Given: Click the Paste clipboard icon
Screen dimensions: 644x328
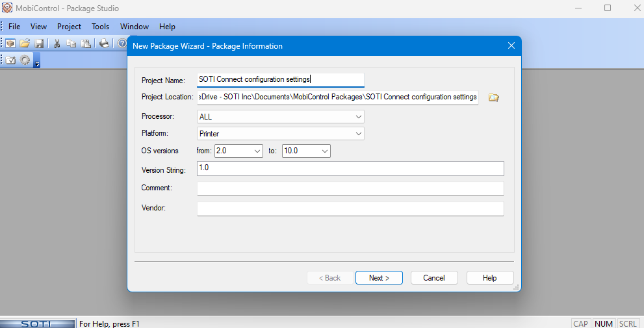Looking at the screenshot, I should pyautogui.click(x=85, y=44).
